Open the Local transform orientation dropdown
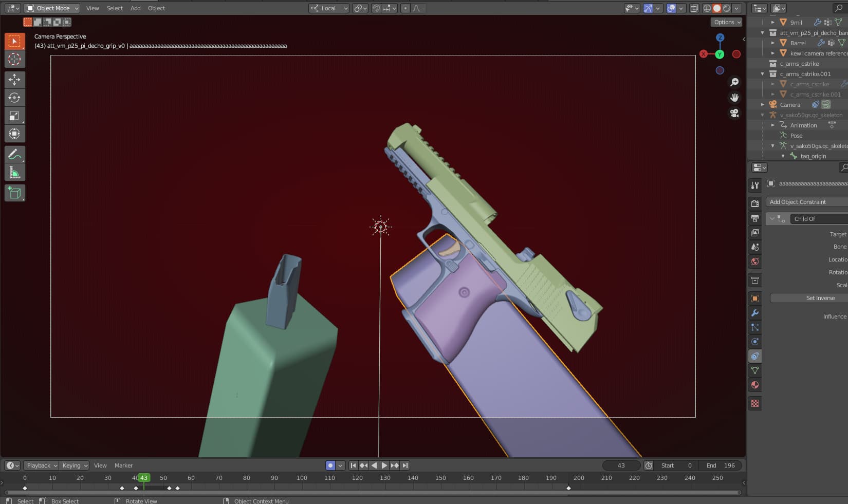Image resolution: width=848 pixels, height=504 pixels. click(x=328, y=8)
